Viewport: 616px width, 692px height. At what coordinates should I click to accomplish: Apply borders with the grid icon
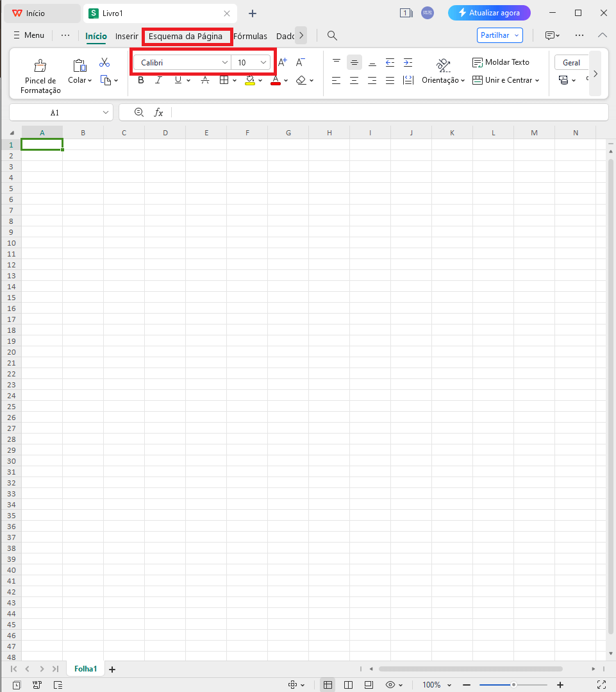[224, 80]
